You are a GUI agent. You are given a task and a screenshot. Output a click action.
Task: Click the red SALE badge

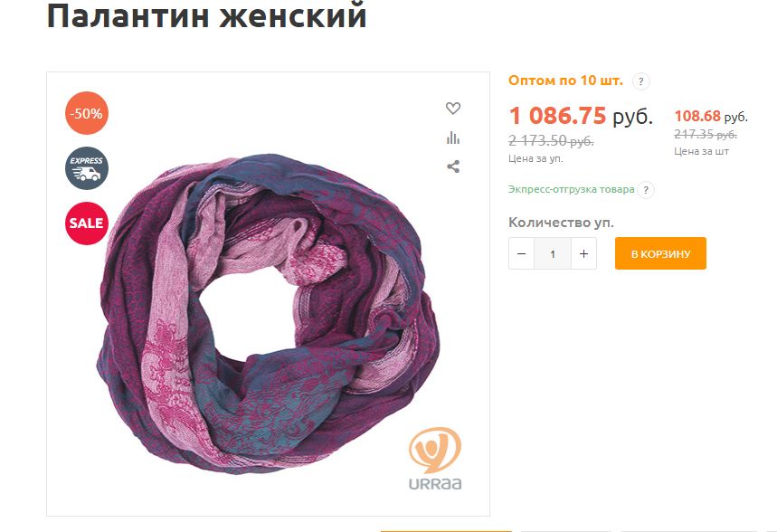tap(87, 223)
